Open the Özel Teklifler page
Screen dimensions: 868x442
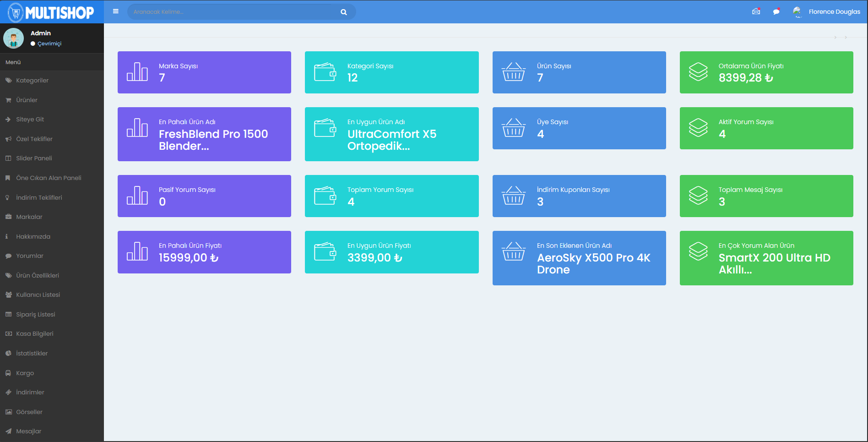click(x=34, y=139)
